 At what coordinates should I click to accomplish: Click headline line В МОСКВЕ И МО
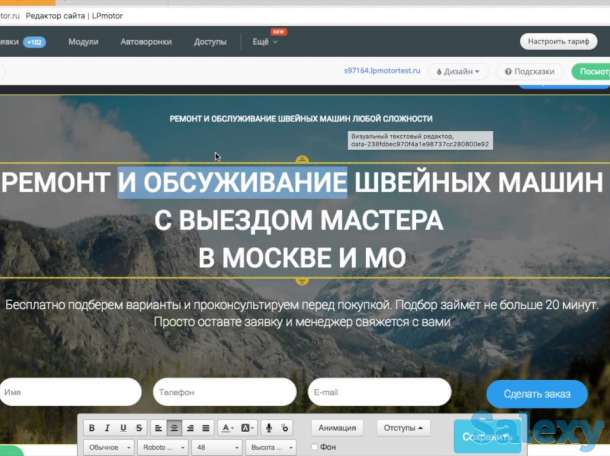point(302,258)
